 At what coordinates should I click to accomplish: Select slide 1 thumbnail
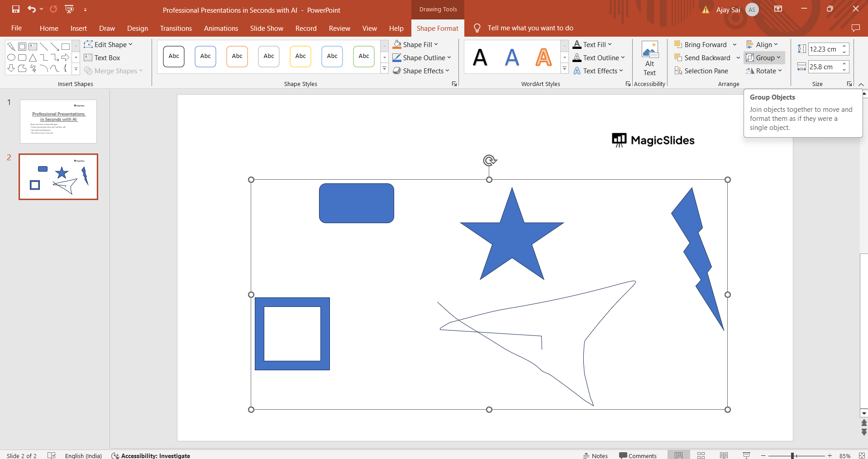point(58,121)
